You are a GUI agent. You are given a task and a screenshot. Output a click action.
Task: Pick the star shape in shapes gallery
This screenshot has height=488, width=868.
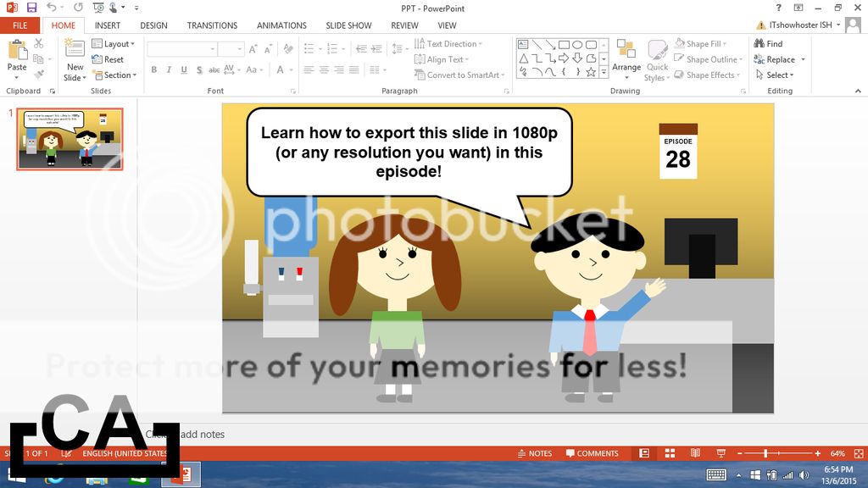click(591, 73)
